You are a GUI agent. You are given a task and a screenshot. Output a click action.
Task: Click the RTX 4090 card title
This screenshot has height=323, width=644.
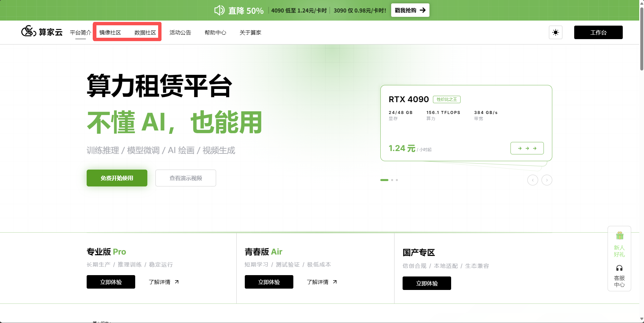click(x=409, y=99)
